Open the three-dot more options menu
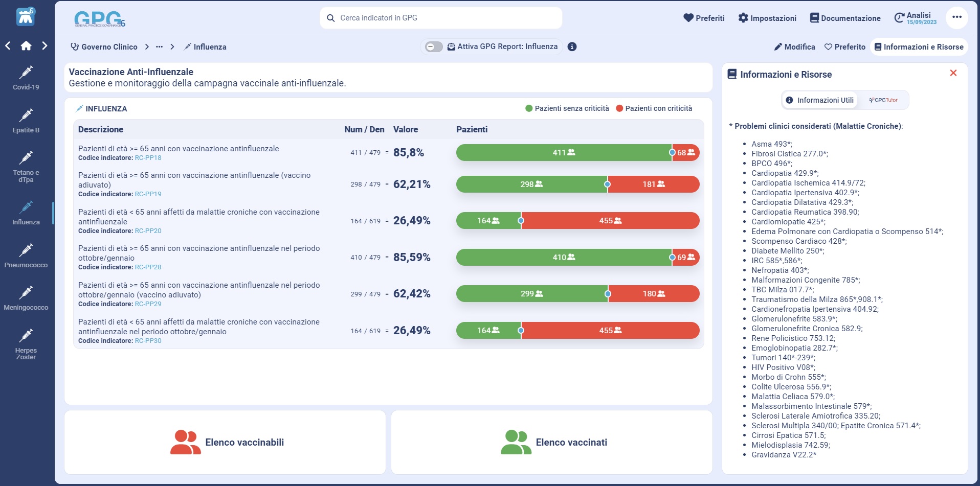This screenshot has width=980, height=486. [956, 17]
